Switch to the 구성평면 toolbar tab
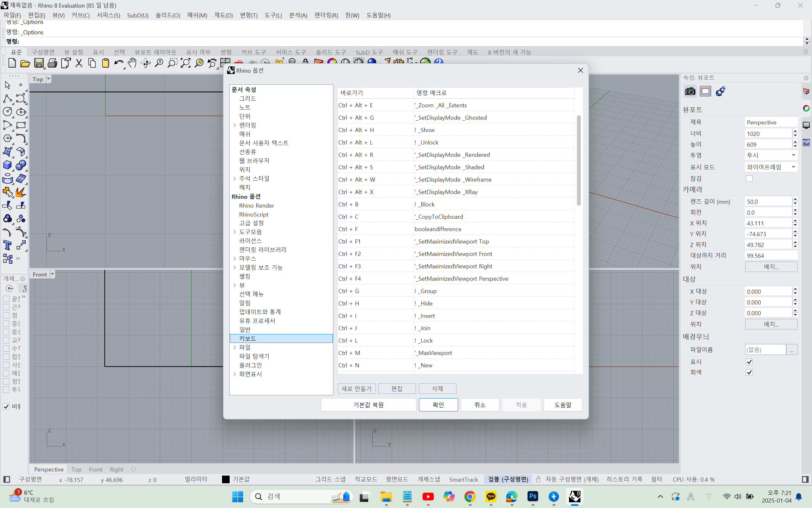 43,52
